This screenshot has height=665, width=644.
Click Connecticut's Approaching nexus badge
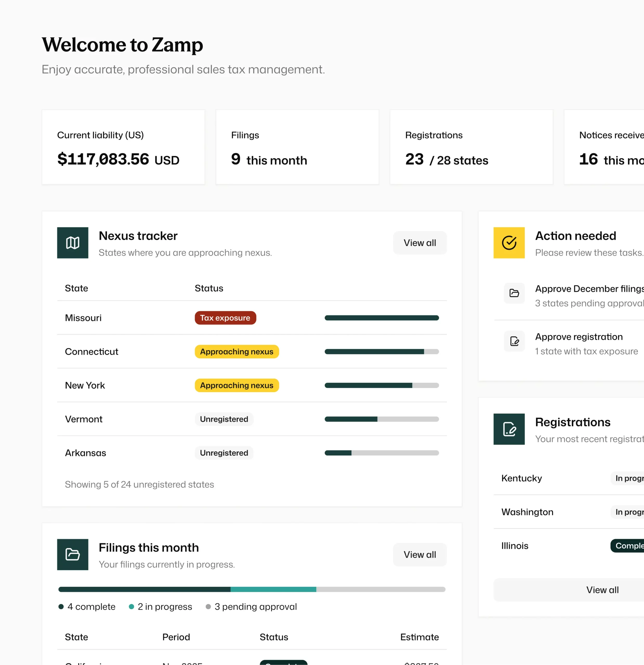236,351
